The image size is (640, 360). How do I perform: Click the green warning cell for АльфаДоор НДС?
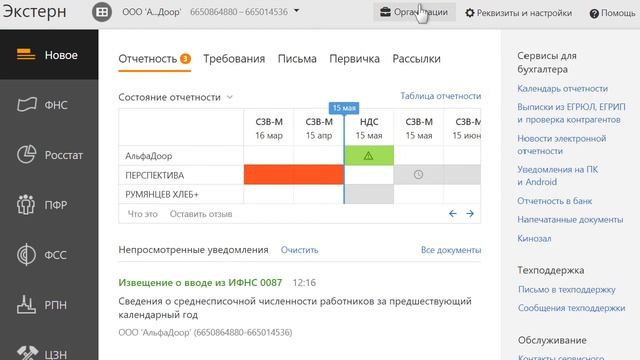pos(369,156)
